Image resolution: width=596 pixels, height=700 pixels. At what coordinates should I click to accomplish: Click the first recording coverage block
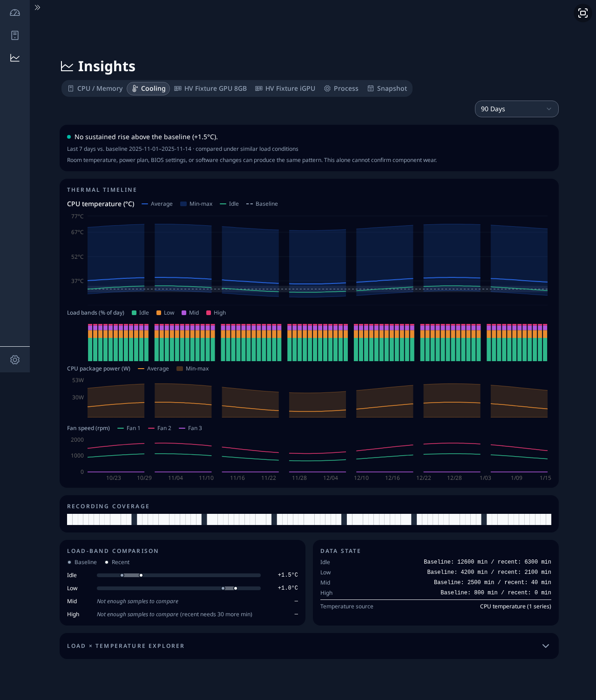pyautogui.click(x=69, y=519)
